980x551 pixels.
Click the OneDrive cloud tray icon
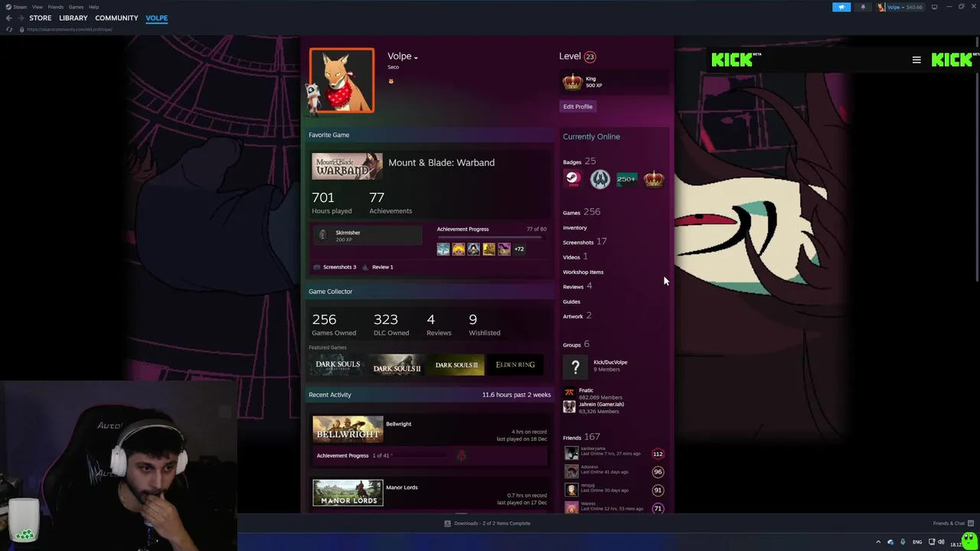(890, 542)
